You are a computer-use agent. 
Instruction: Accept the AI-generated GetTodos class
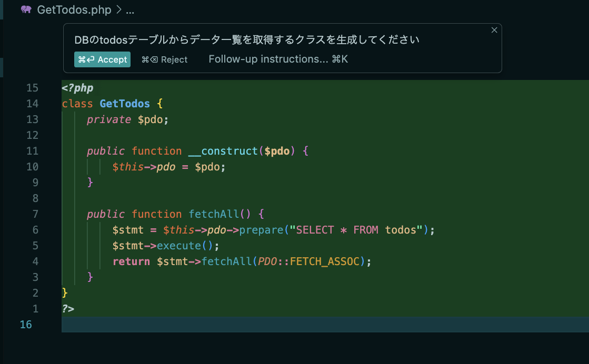pyautogui.click(x=102, y=59)
